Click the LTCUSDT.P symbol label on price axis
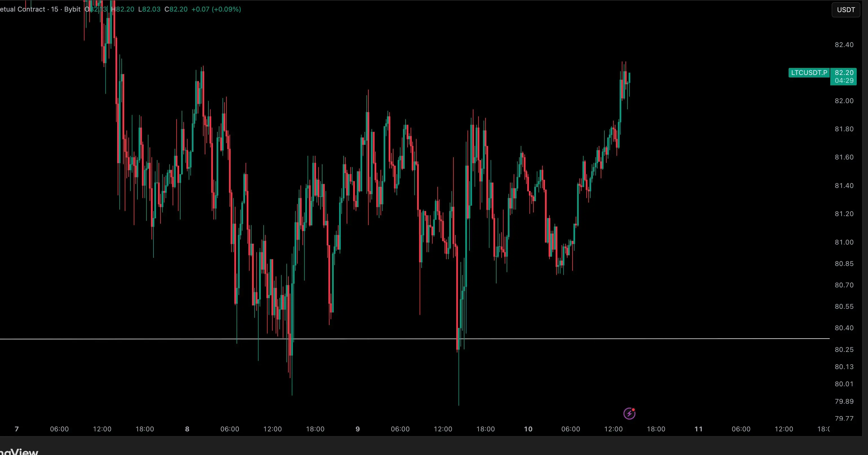Image resolution: width=868 pixels, height=455 pixels. 809,73
